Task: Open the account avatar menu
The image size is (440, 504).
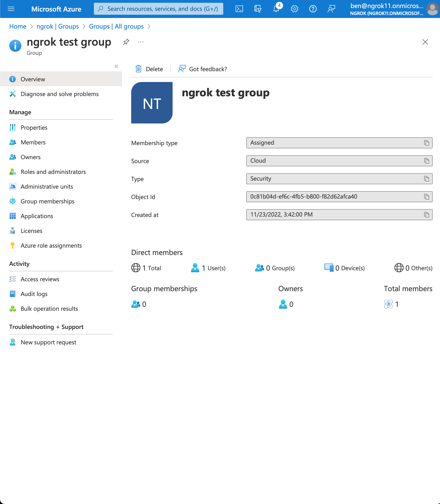Action: [432, 9]
